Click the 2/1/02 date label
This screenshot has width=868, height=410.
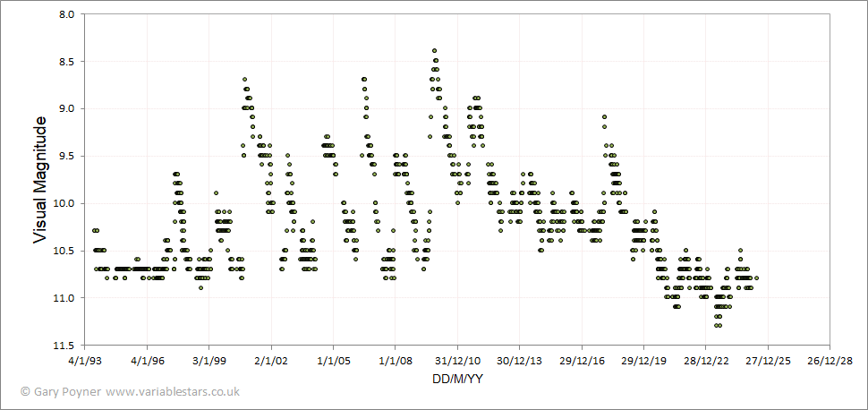click(271, 362)
